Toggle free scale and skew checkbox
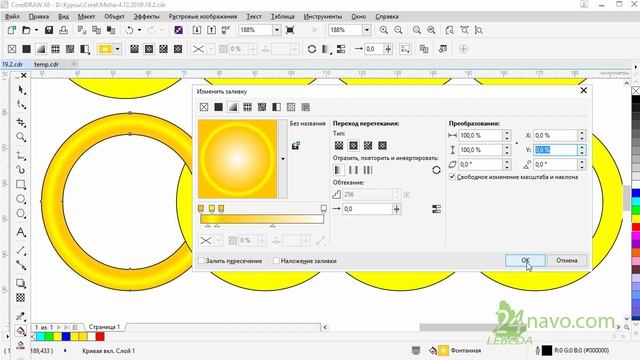 [x=452, y=177]
